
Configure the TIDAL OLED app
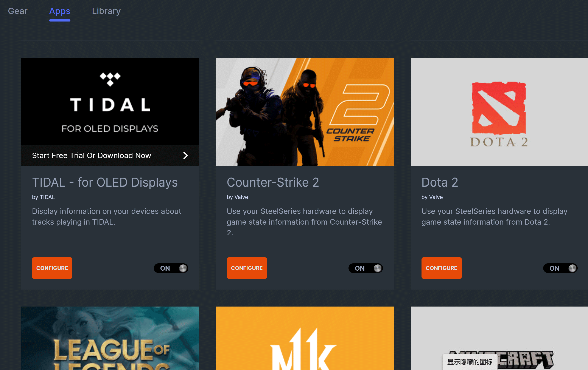[52, 268]
